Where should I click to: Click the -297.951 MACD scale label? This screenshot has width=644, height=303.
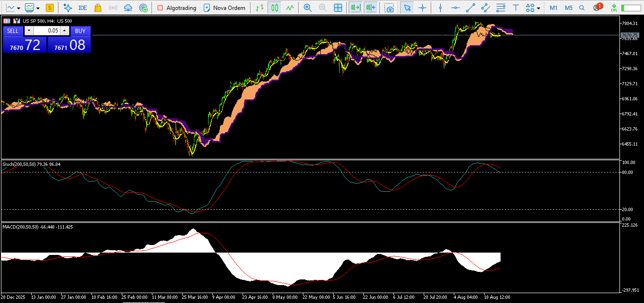pyautogui.click(x=631, y=290)
